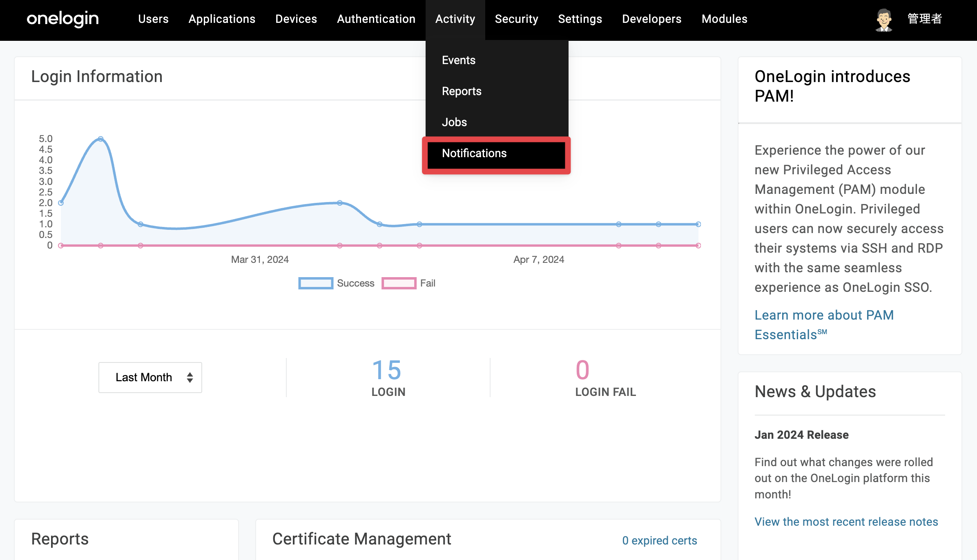
Task: Open the admin avatar profile picture
Action: (x=884, y=20)
